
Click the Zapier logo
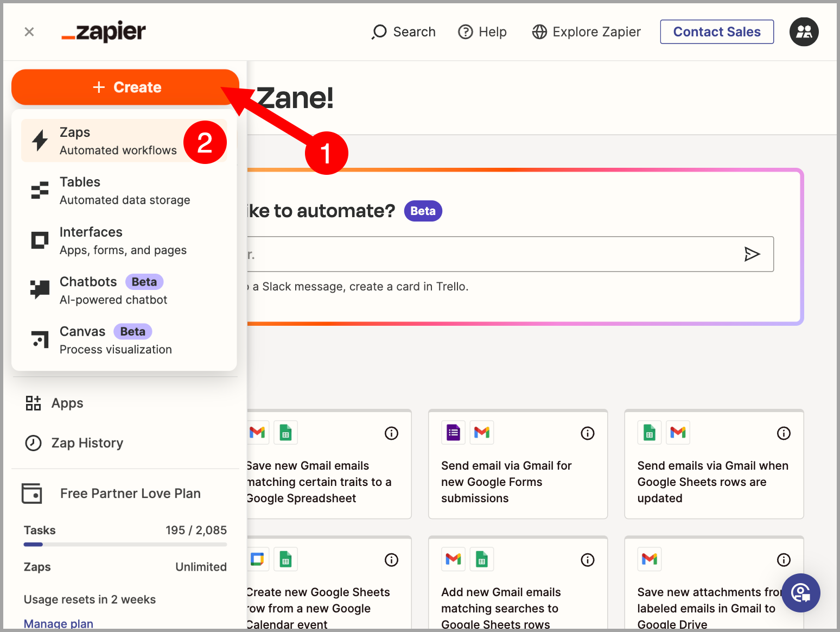click(103, 32)
